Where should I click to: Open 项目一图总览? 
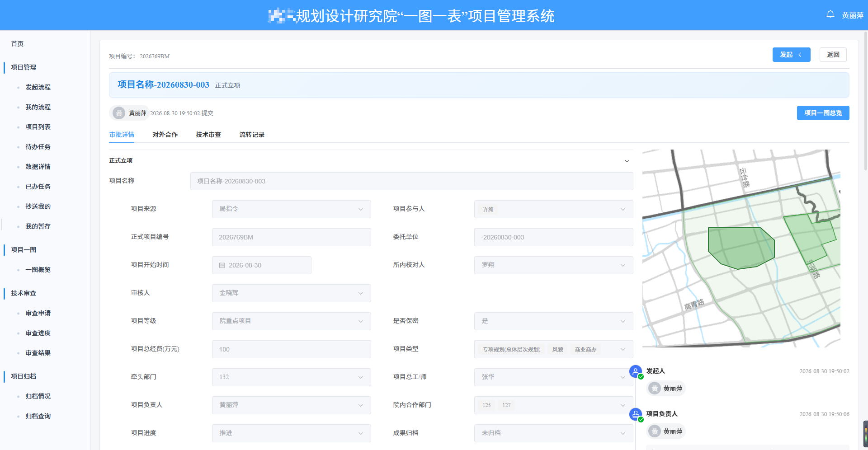(823, 113)
